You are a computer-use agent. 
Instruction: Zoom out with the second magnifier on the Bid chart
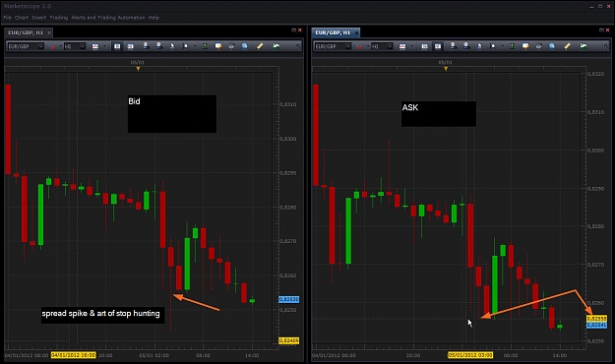coord(159,46)
